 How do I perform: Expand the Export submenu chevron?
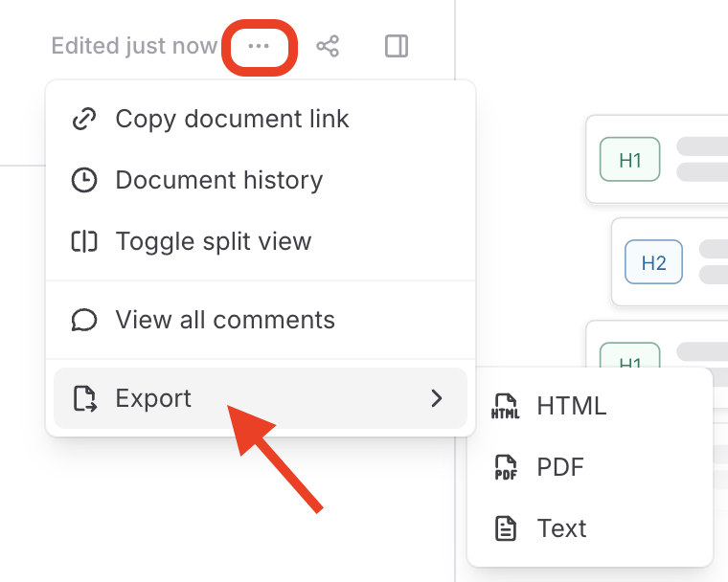(x=437, y=398)
